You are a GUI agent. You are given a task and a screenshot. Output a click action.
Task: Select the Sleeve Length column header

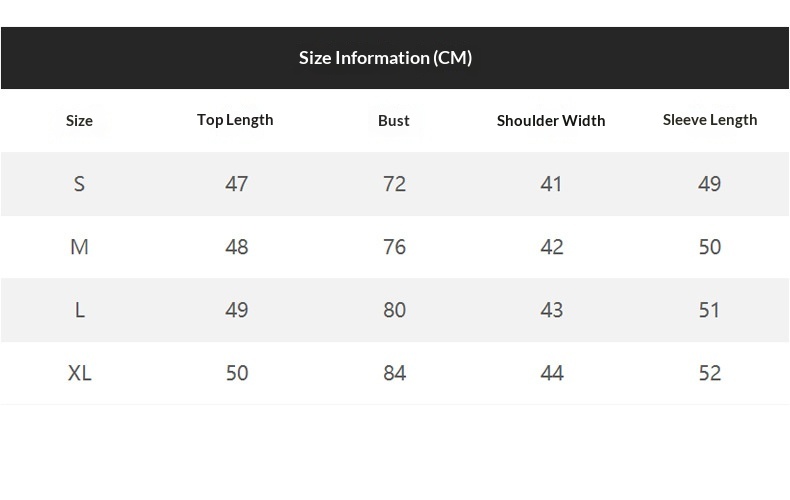710,120
